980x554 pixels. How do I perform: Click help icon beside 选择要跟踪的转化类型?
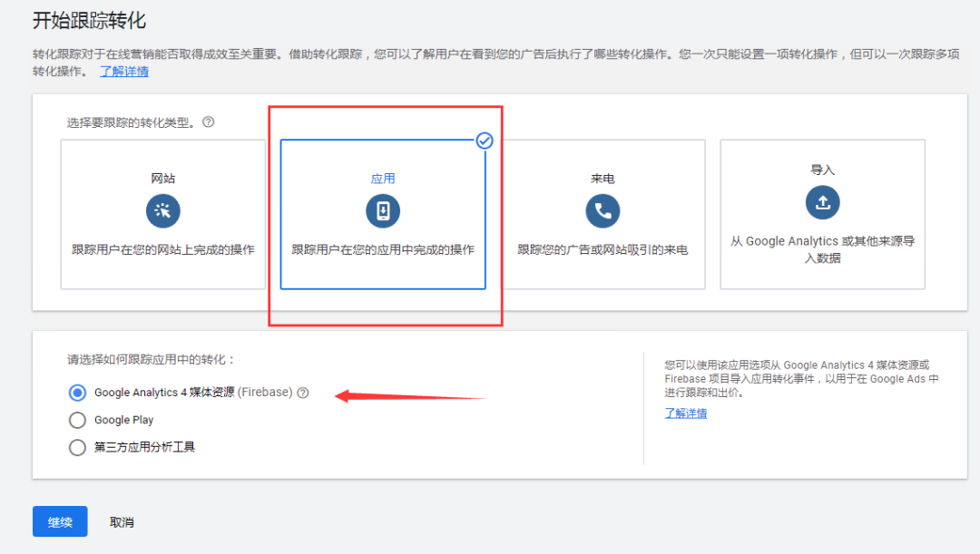[209, 122]
